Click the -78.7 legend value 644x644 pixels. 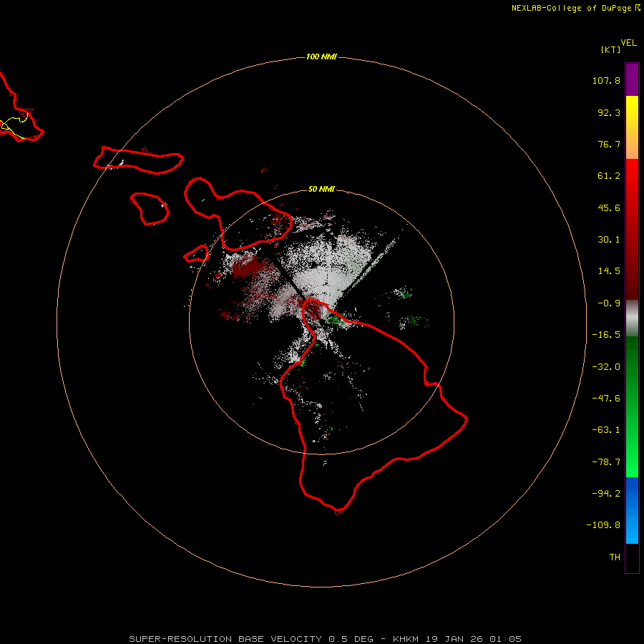coord(606,462)
